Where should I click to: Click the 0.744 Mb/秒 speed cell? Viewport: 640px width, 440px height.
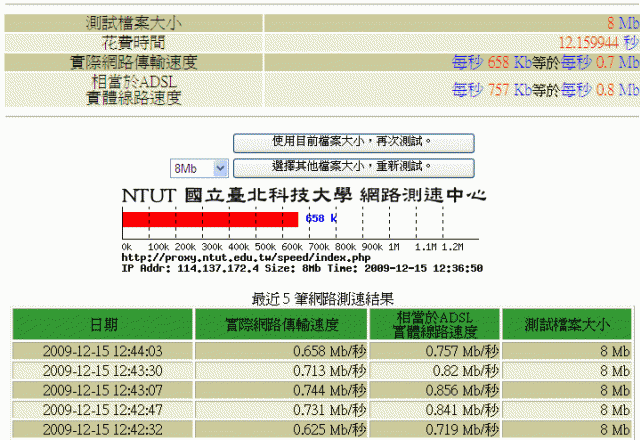click(281, 390)
